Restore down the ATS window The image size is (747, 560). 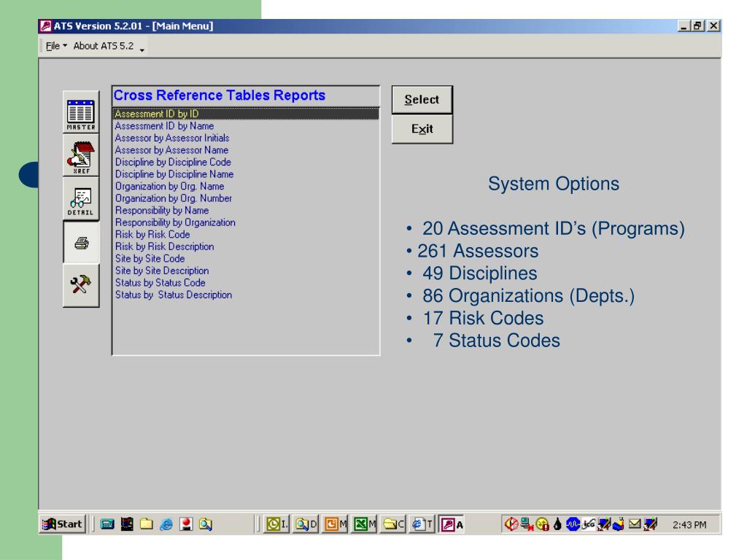coord(698,26)
